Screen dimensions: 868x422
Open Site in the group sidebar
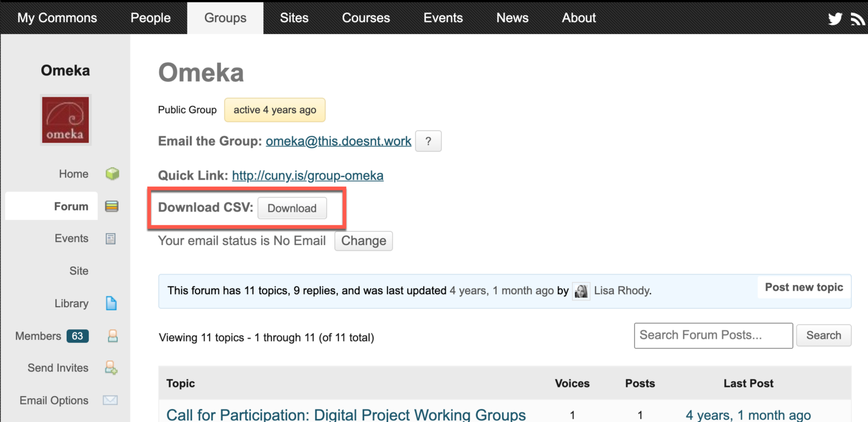tap(79, 271)
